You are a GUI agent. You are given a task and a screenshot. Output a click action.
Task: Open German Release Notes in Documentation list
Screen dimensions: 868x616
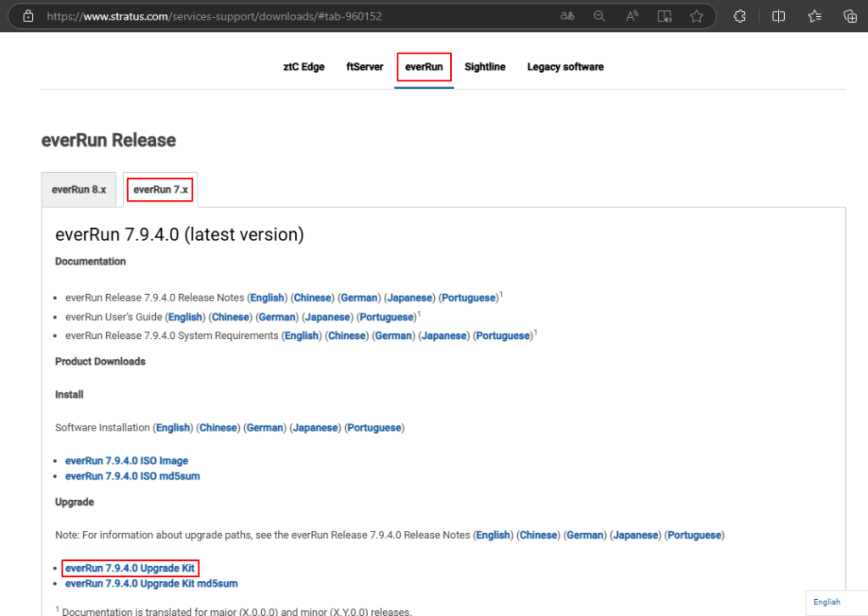359,297
